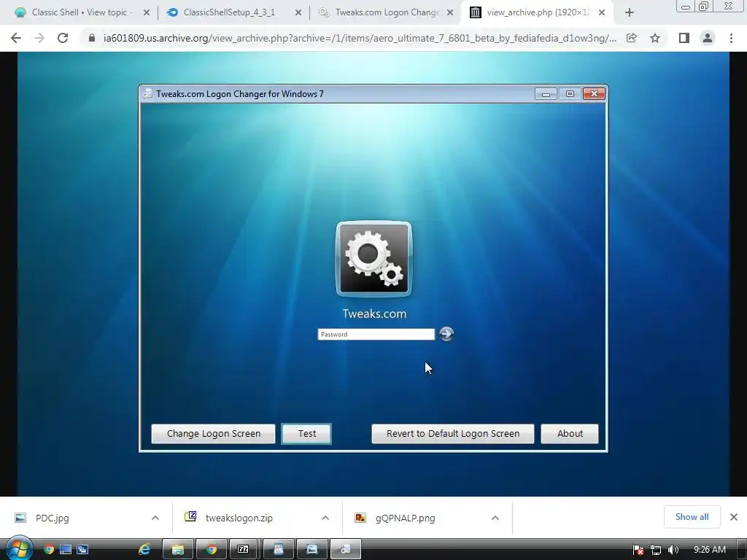
Task: Open the downloaded PDC.jpg file
Action: tap(53, 518)
